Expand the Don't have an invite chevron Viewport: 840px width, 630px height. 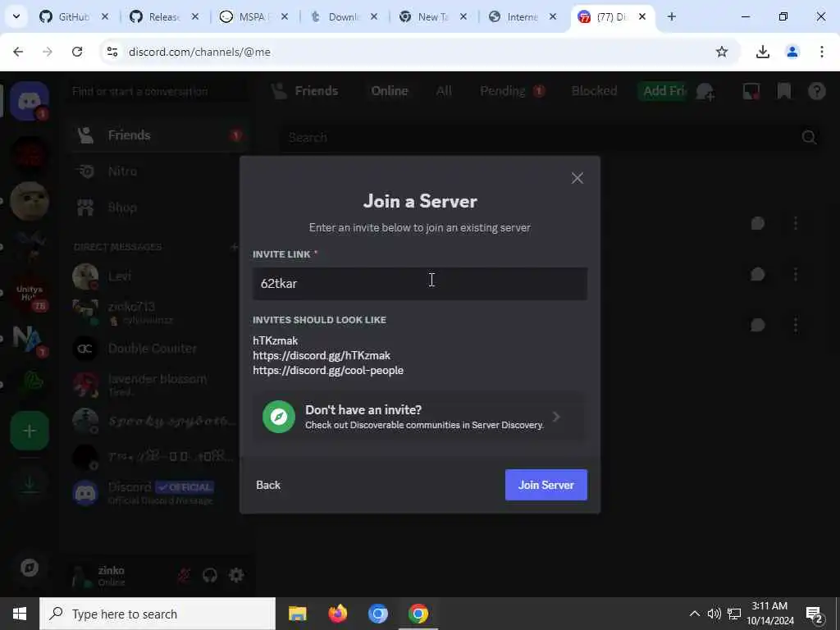pyautogui.click(x=556, y=417)
